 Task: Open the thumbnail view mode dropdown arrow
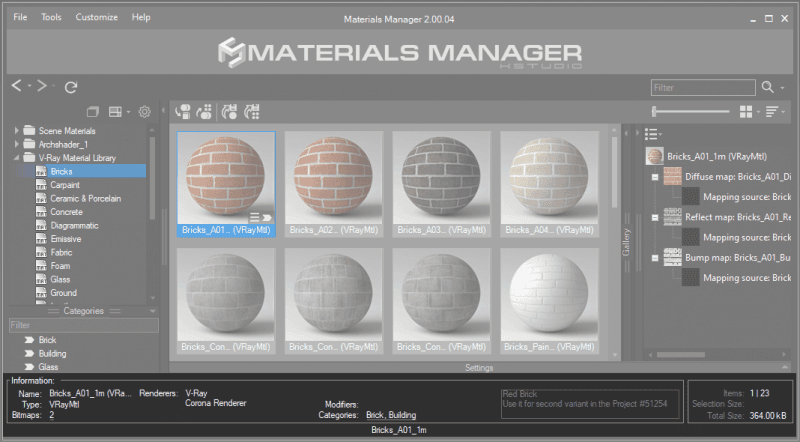point(758,112)
